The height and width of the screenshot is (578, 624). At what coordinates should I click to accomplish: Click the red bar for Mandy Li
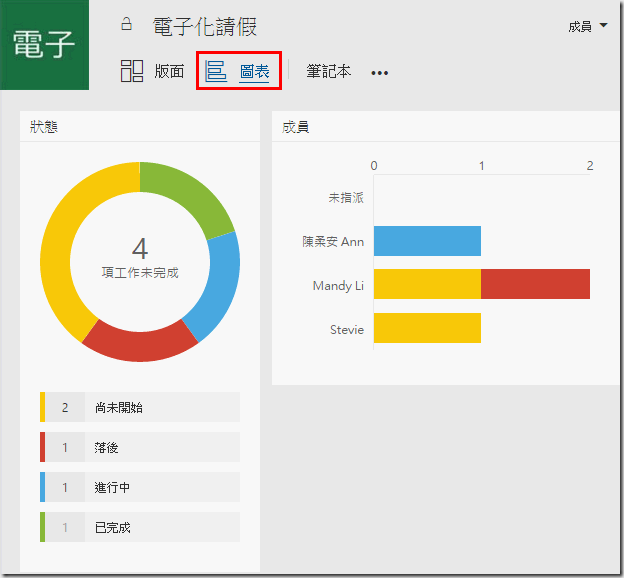pyautogui.click(x=535, y=285)
